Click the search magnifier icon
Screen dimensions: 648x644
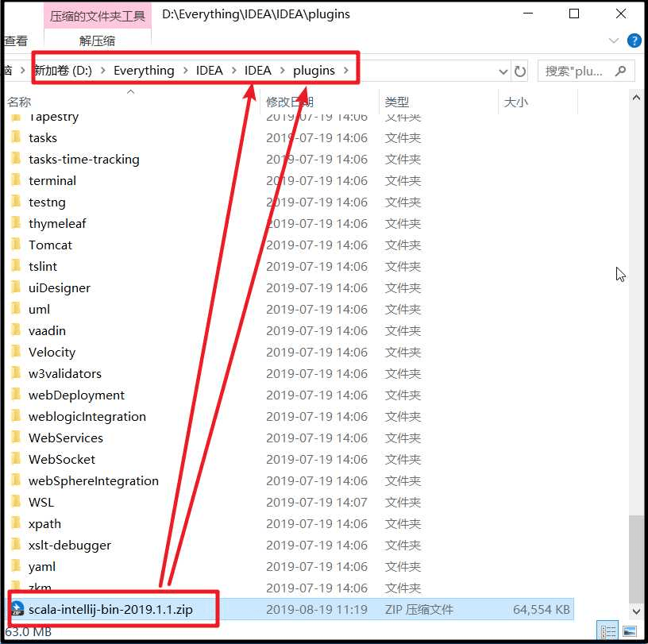point(621,71)
